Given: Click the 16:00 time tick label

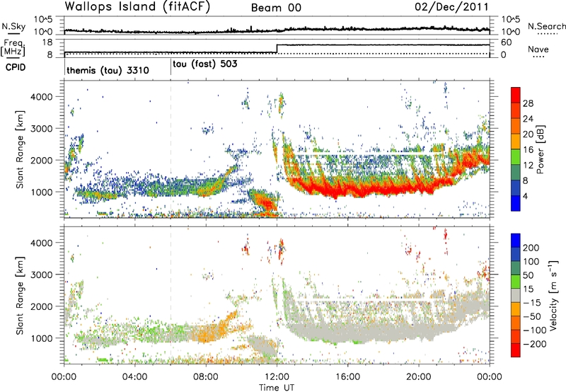Looking at the screenshot, I should [347, 377].
